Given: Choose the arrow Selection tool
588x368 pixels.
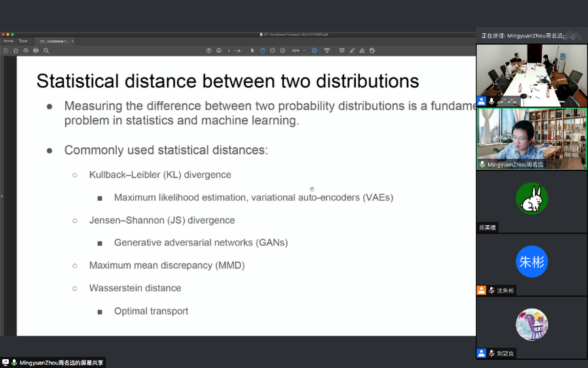Looking at the screenshot, I should tap(253, 51).
